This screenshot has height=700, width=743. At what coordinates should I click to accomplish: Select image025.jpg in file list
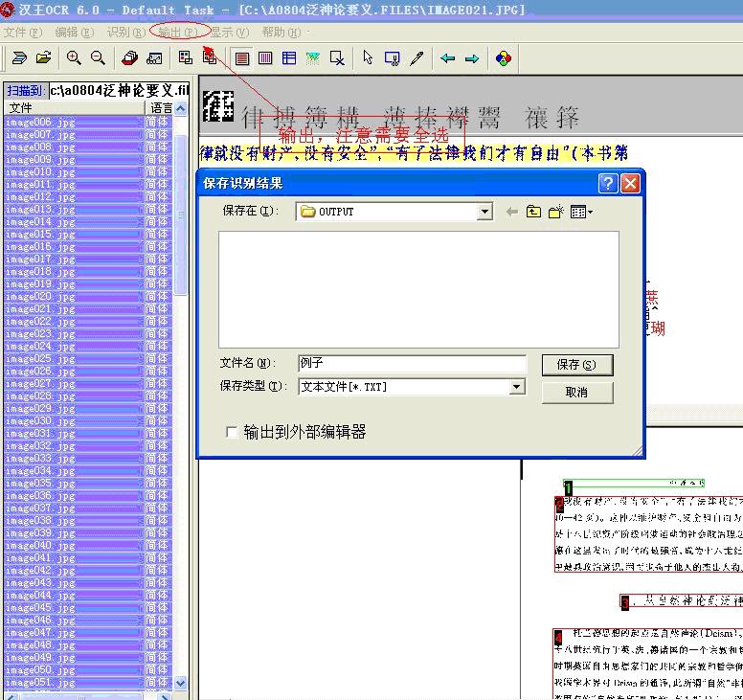coord(88,359)
